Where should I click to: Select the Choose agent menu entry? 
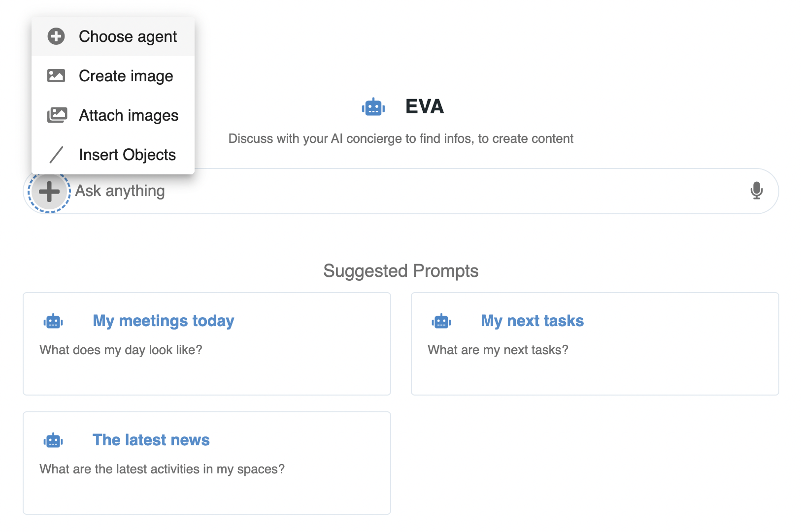tap(128, 36)
